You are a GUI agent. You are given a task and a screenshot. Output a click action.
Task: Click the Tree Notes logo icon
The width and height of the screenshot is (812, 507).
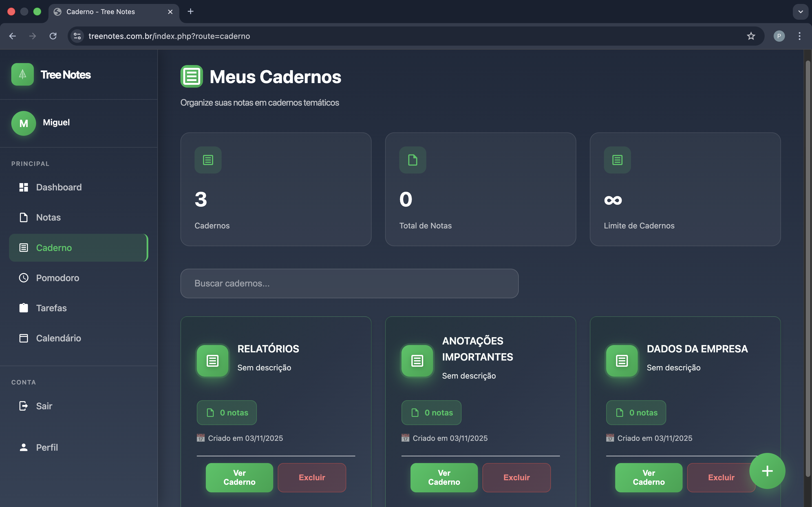click(x=22, y=74)
